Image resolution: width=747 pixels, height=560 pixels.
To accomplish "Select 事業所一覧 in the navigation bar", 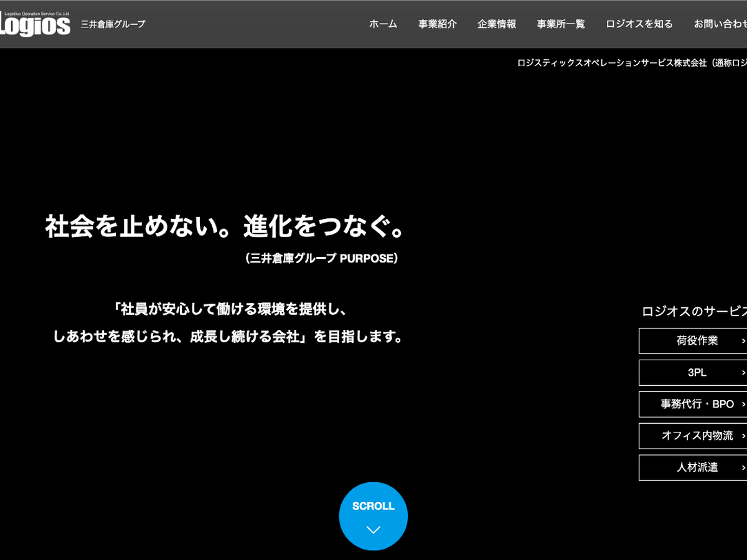I will point(561,24).
